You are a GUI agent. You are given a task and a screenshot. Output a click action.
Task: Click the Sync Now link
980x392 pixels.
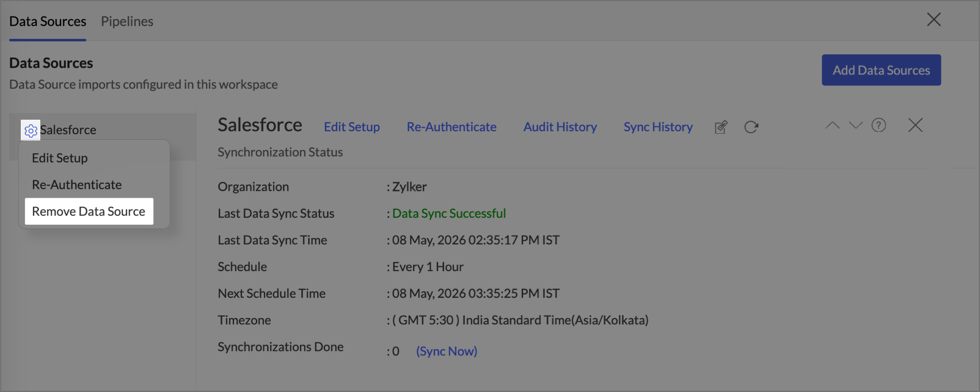[447, 351]
